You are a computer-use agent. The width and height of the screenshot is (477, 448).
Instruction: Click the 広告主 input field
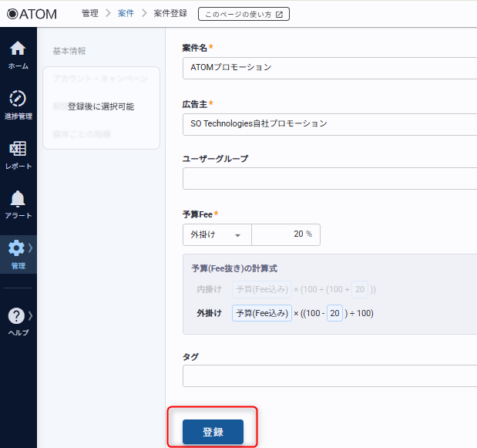330,123
